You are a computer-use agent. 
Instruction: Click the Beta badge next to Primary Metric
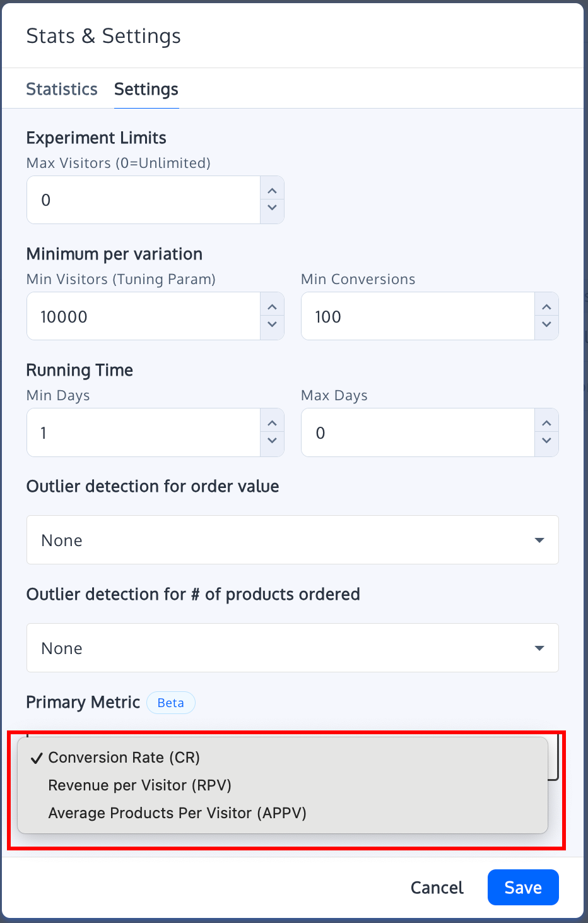tap(170, 703)
